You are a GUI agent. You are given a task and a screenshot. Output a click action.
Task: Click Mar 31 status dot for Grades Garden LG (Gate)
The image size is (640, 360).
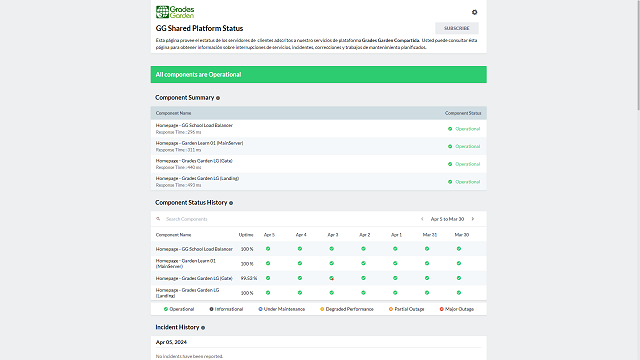pos(427,278)
